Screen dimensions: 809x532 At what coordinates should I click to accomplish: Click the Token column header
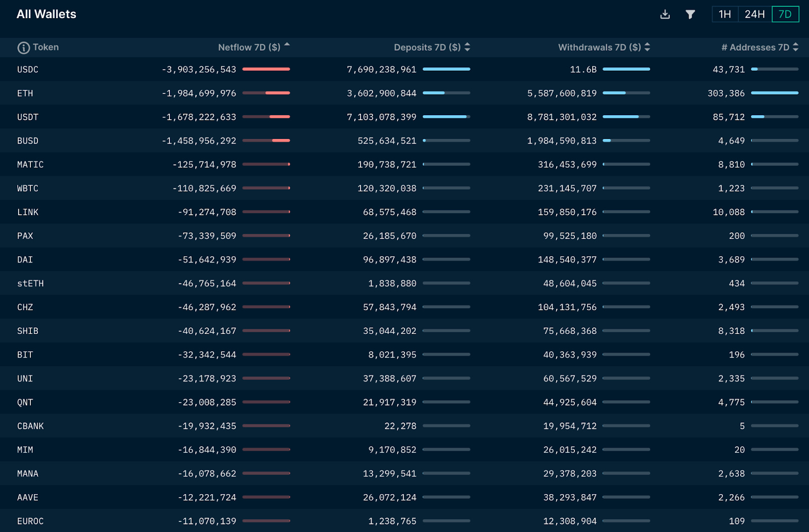[x=46, y=47]
